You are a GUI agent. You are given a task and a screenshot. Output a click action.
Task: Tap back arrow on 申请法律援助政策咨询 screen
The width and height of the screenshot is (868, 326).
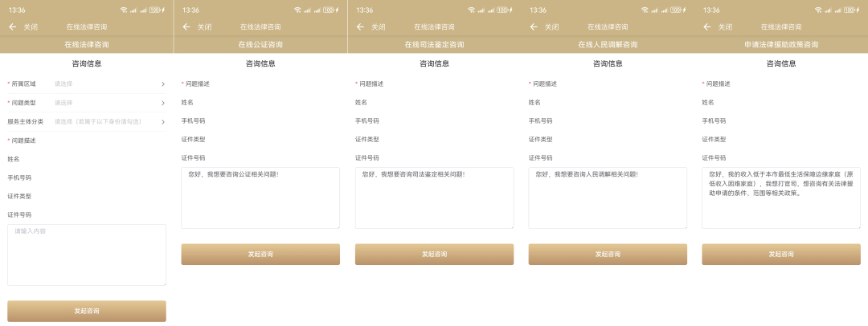click(707, 26)
